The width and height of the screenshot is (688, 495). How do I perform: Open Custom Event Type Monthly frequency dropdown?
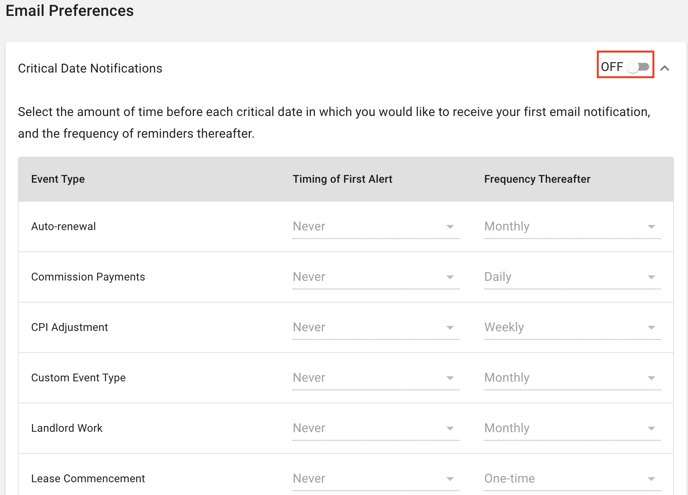[x=572, y=378]
